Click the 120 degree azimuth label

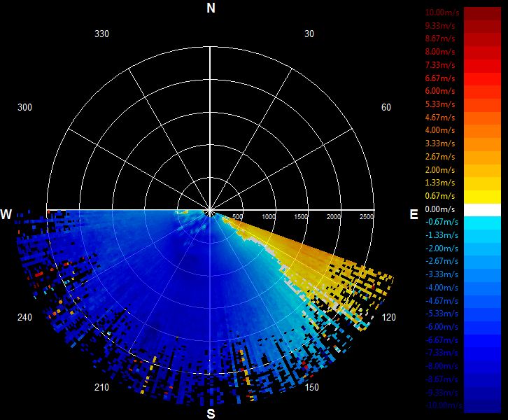(x=389, y=317)
